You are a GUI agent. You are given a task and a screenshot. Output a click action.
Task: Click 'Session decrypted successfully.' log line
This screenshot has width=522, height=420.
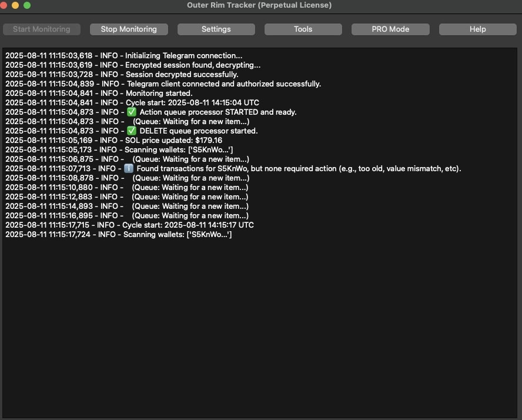pyautogui.click(x=122, y=74)
